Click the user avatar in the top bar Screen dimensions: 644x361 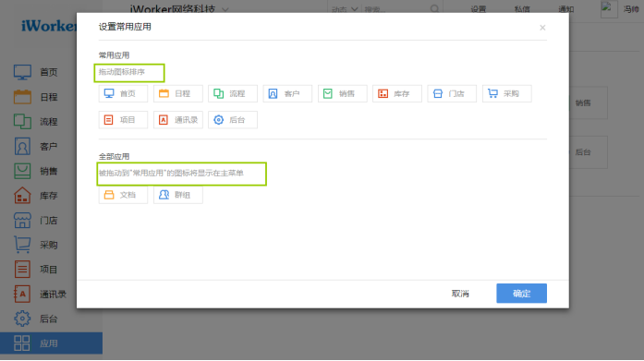(x=609, y=9)
